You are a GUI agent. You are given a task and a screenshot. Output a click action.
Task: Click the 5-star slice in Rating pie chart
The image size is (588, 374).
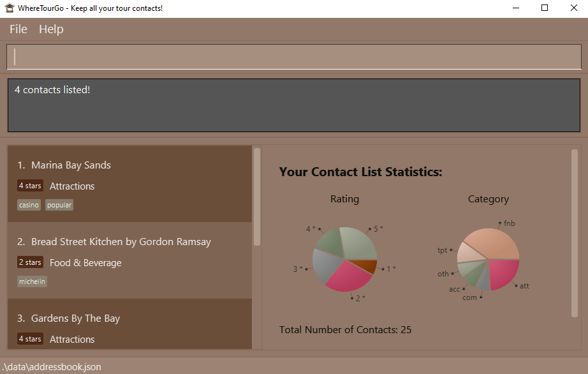point(358,243)
